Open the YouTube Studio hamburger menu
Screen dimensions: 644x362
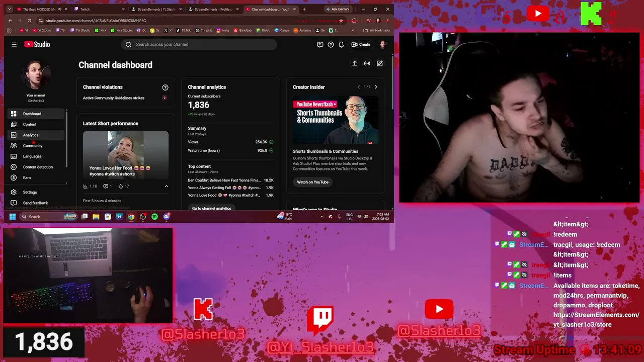14,44
